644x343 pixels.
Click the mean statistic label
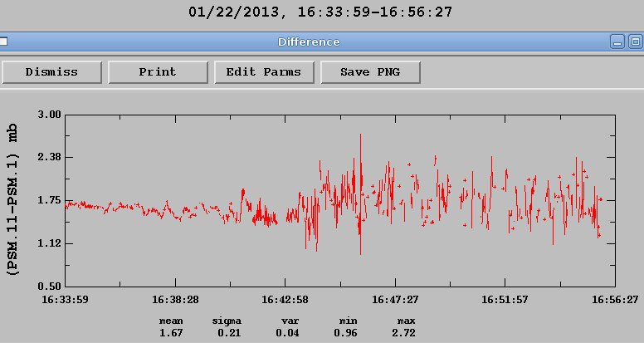(171, 321)
